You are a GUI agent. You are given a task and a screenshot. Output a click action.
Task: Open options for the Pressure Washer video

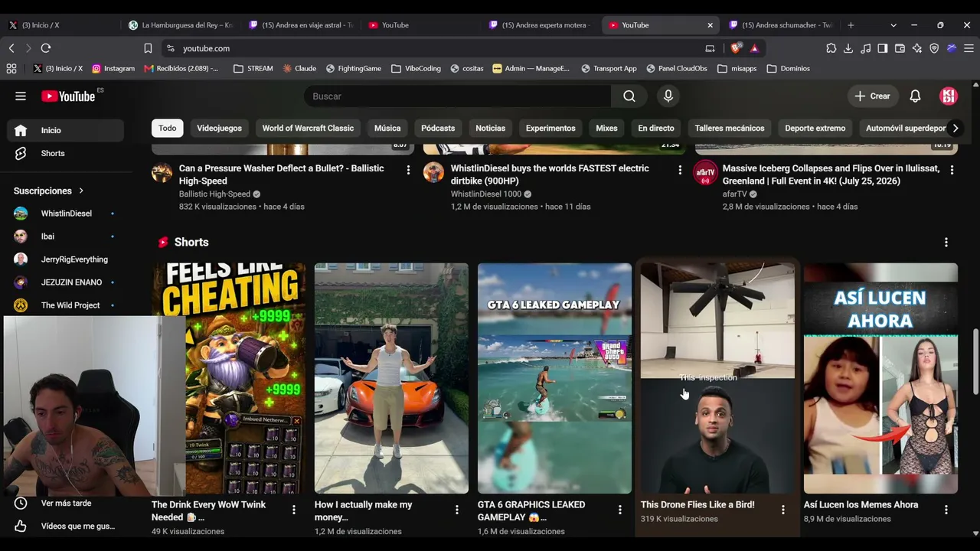pyautogui.click(x=408, y=170)
